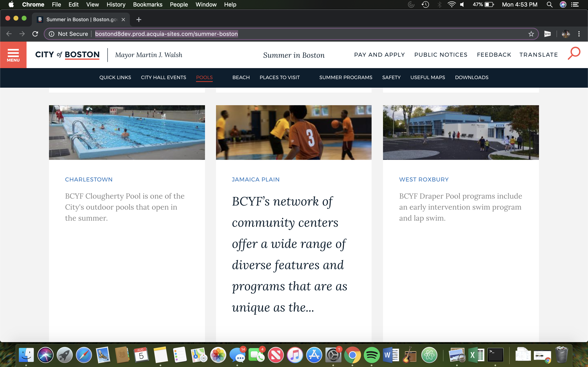Reload the page with refresh icon
Image resolution: width=588 pixels, height=367 pixels.
click(35, 34)
